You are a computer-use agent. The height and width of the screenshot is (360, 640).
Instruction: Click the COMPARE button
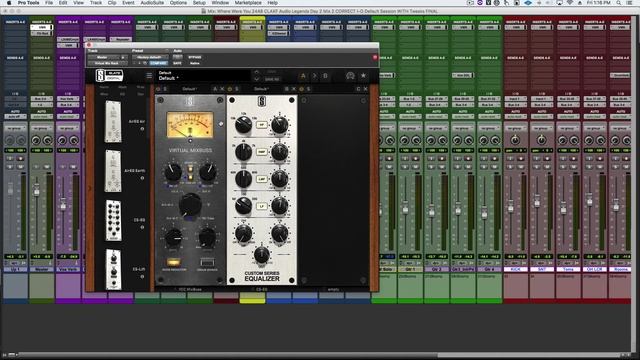(x=158, y=63)
